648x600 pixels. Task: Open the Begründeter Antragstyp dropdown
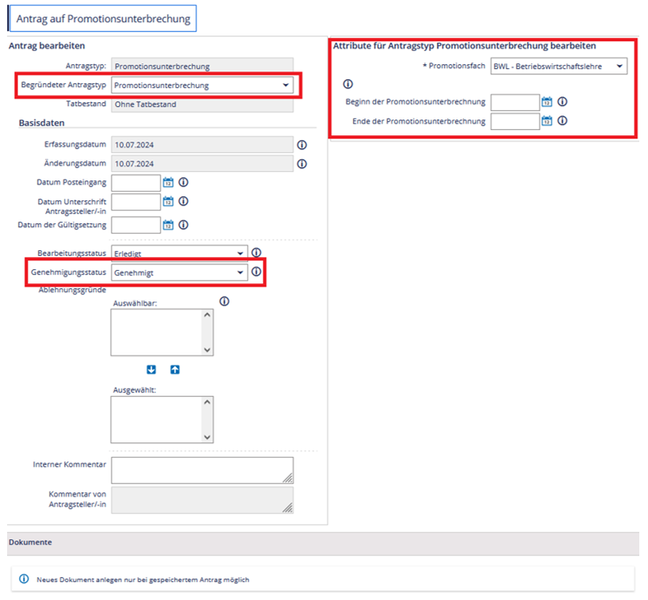pyautogui.click(x=202, y=86)
